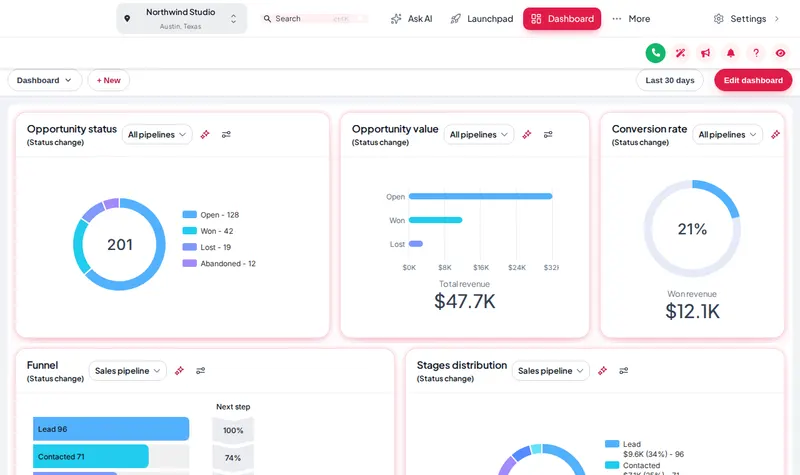
Task: Open the notifications bell icon
Action: [731, 53]
